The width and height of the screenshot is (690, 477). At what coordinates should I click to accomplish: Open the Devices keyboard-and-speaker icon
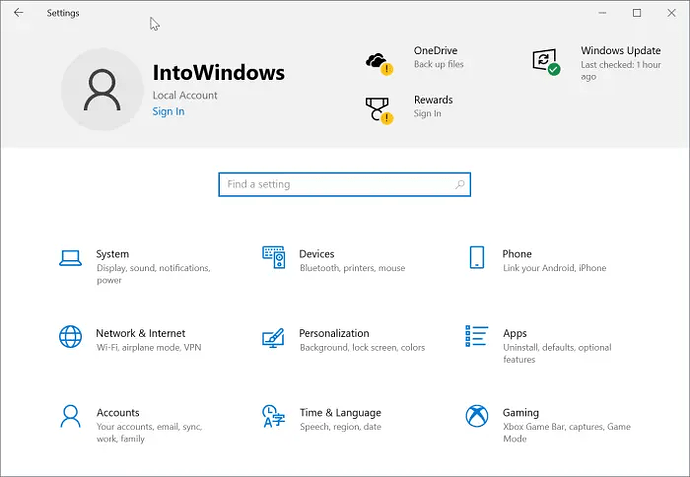click(x=274, y=257)
